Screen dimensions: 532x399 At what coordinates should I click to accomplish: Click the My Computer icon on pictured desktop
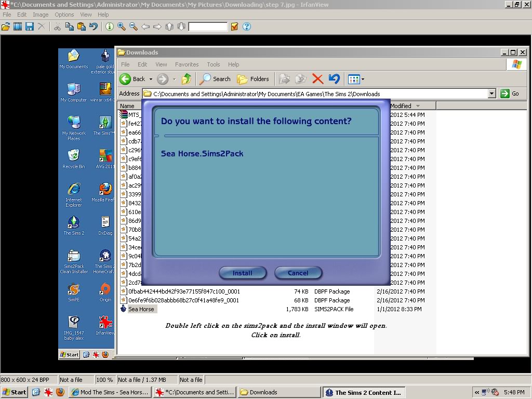(74, 92)
